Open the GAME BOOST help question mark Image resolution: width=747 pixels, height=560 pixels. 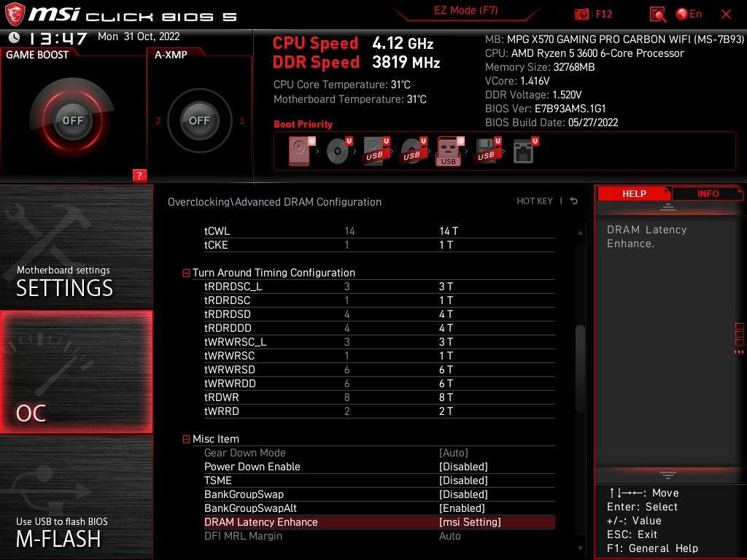[139, 175]
